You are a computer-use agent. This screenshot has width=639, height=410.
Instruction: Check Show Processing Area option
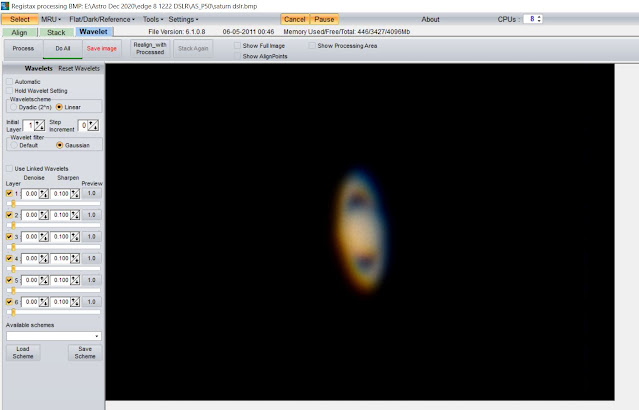click(x=312, y=45)
